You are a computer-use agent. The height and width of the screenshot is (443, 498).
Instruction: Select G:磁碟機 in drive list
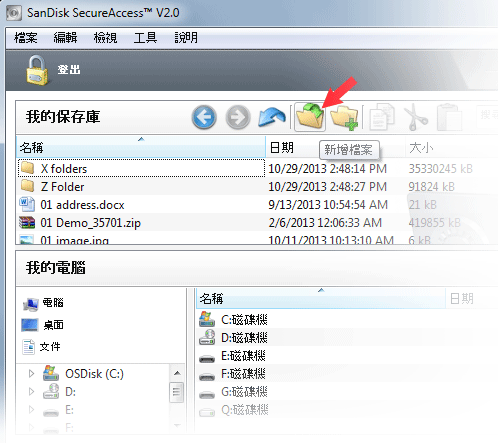(244, 392)
